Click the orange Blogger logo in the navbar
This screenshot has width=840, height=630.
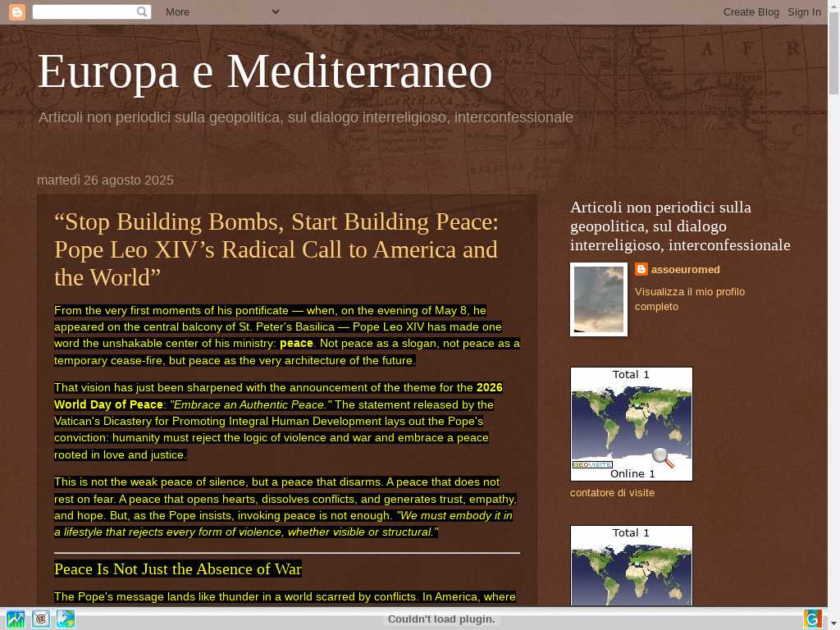tap(17, 11)
